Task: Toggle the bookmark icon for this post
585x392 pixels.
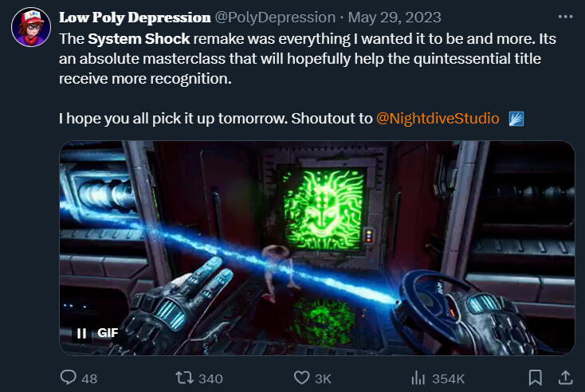Action: pos(536,378)
